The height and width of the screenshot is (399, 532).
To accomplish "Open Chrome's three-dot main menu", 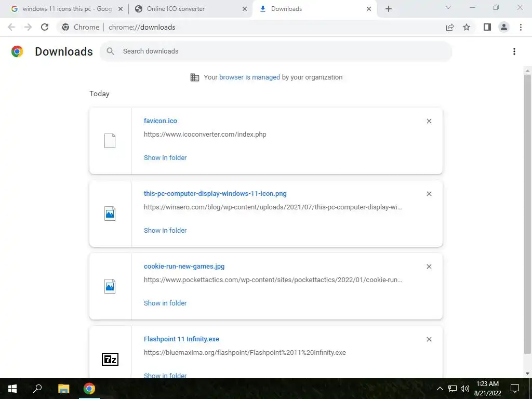I will click(x=521, y=27).
